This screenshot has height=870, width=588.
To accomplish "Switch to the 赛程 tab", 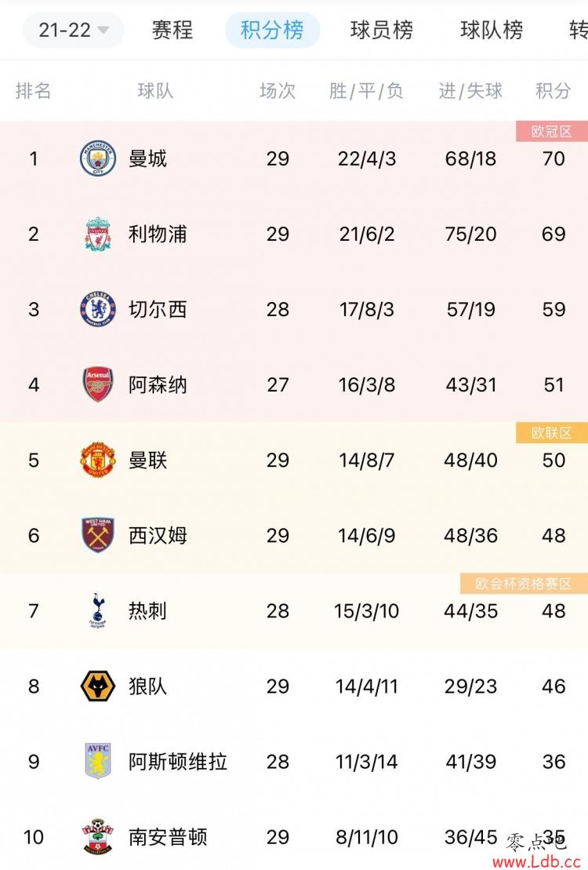I will [172, 30].
